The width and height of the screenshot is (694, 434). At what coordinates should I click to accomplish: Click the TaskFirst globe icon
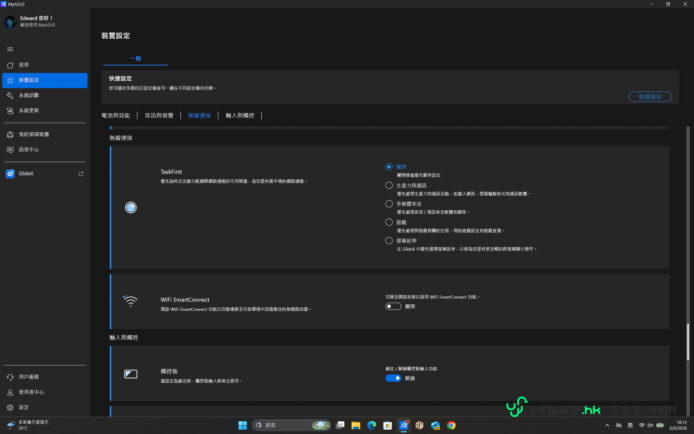coord(131,207)
